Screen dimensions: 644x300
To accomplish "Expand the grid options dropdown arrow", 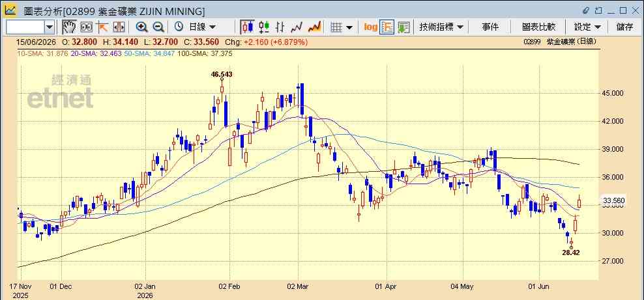I will 349,27.
